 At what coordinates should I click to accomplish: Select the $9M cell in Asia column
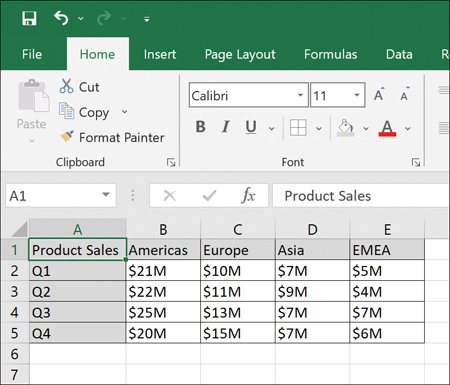coord(312,291)
